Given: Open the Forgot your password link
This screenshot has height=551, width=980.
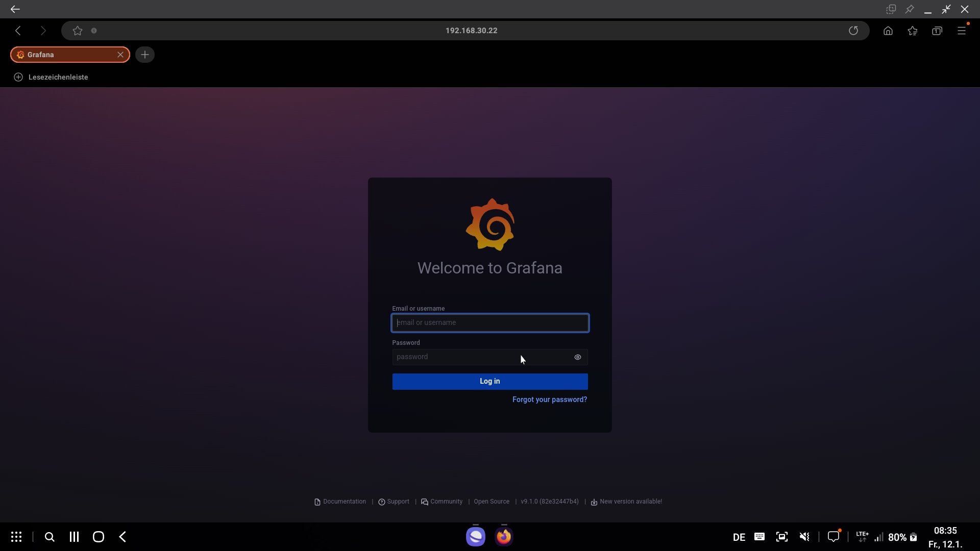Looking at the screenshot, I should [549, 399].
